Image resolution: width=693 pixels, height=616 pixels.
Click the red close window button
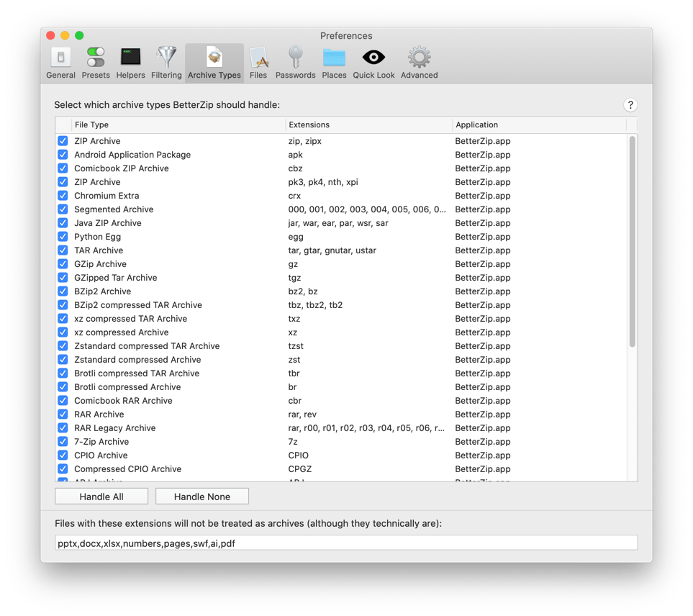50,35
